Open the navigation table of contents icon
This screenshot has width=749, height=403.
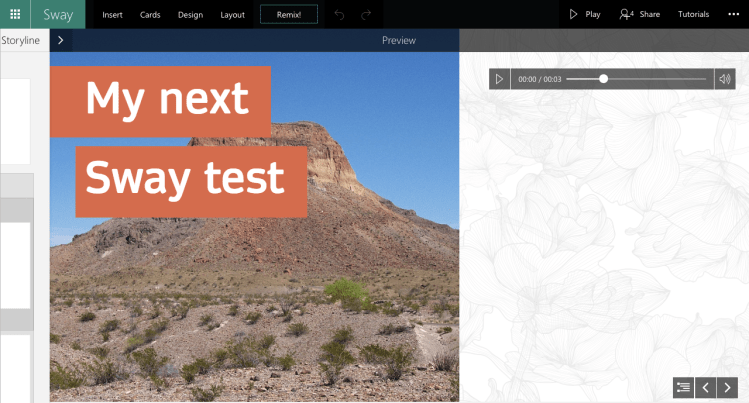684,387
